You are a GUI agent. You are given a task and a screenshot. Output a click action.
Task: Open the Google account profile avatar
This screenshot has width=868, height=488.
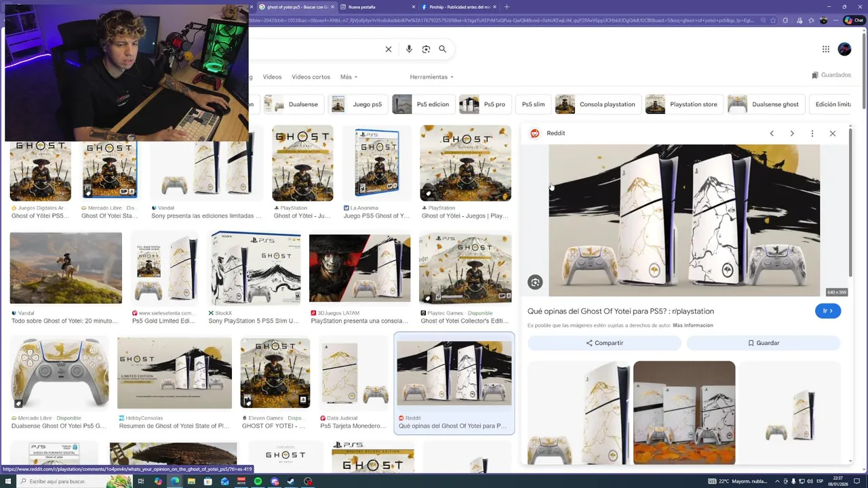[x=844, y=49]
